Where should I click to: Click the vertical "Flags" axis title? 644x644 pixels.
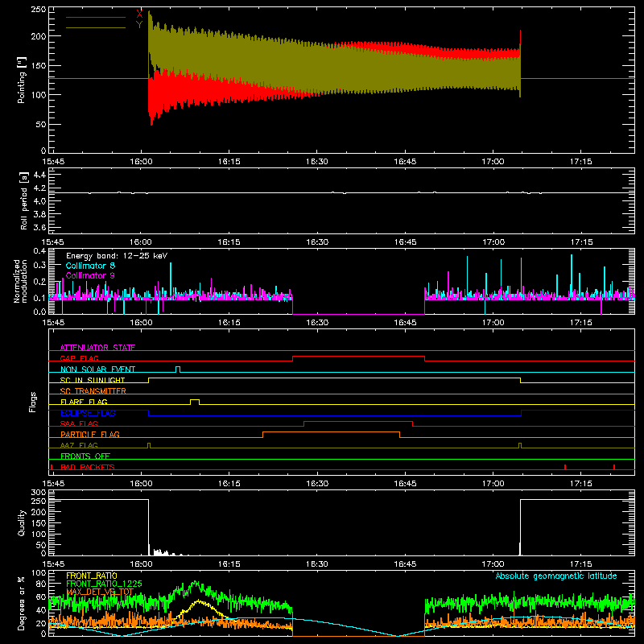pyautogui.click(x=32, y=402)
